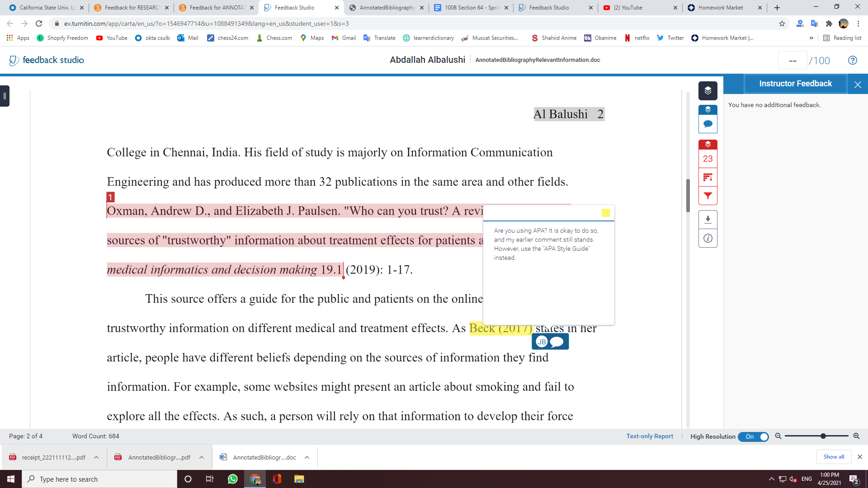Click the download submission icon
Viewport: 868px width, 488px height.
point(708,220)
